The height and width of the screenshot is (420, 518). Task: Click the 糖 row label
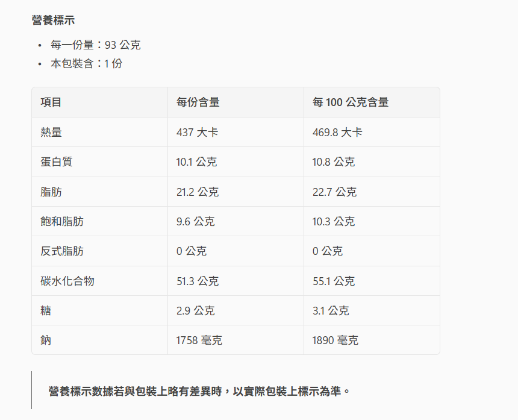tap(46, 311)
